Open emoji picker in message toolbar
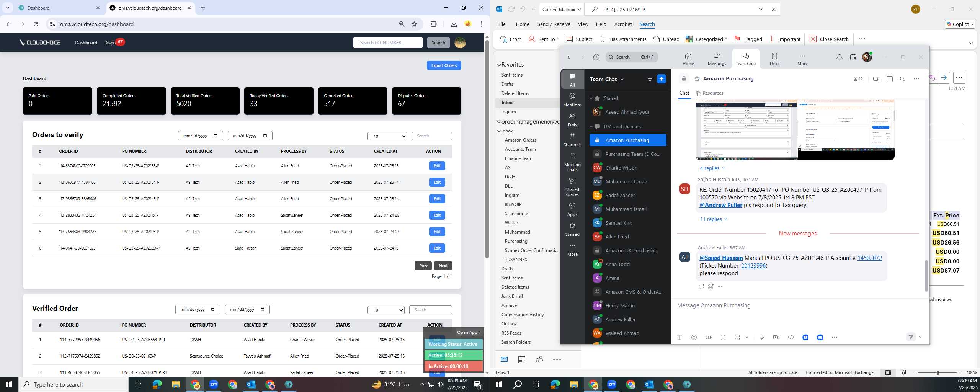Image resolution: width=980 pixels, height=392 pixels. coord(694,337)
